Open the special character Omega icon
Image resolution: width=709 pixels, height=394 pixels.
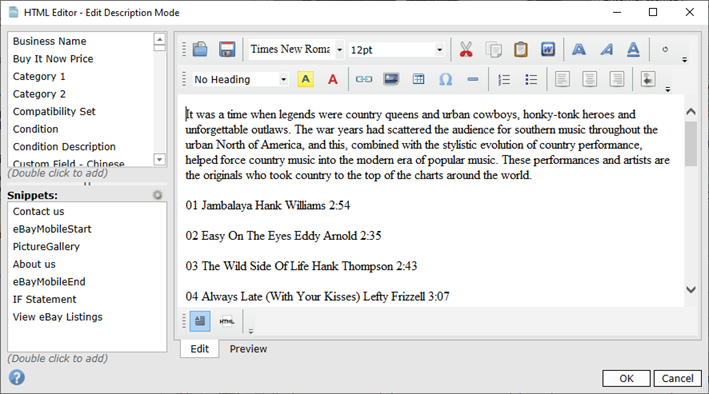pos(445,79)
